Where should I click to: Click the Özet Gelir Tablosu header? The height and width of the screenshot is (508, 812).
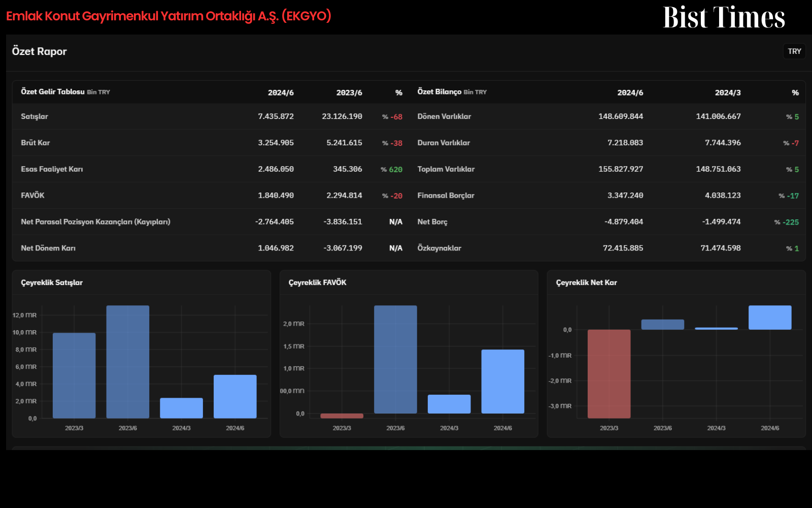click(x=65, y=92)
